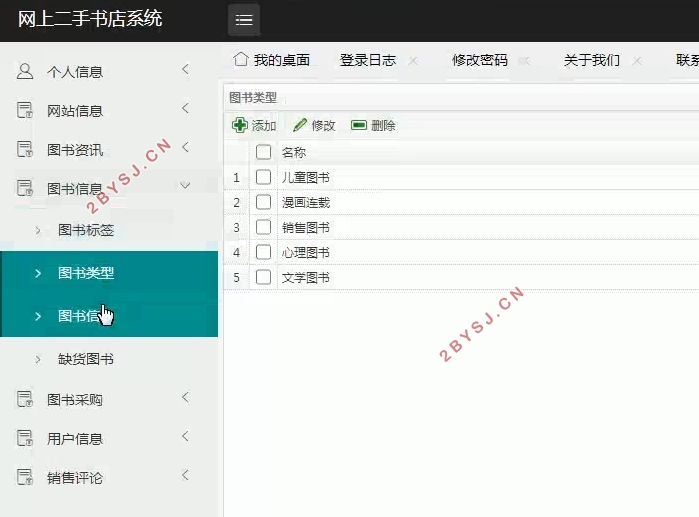Click the 添加 button label

point(264,126)
